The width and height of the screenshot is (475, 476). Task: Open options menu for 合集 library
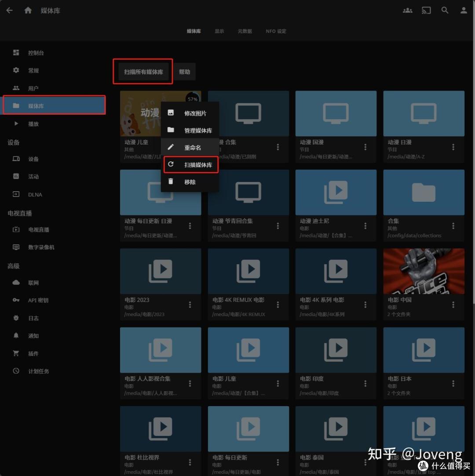(453, 226)
